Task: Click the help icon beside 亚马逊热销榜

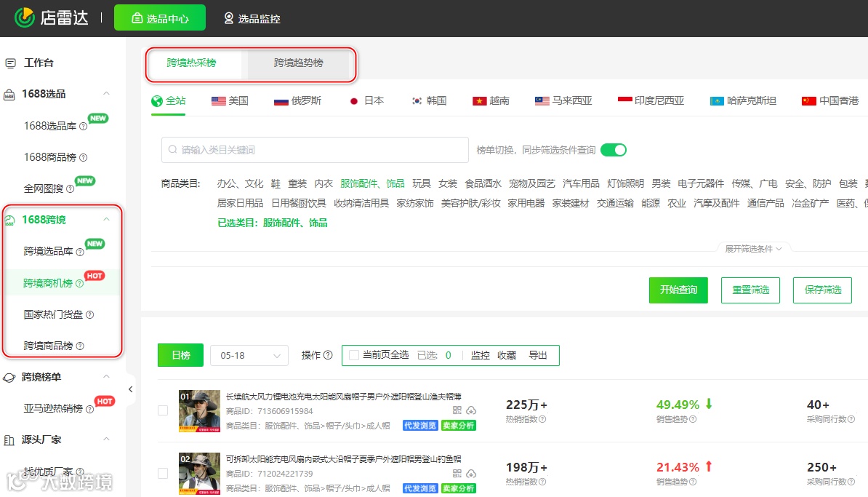Action: pos(89,409)
